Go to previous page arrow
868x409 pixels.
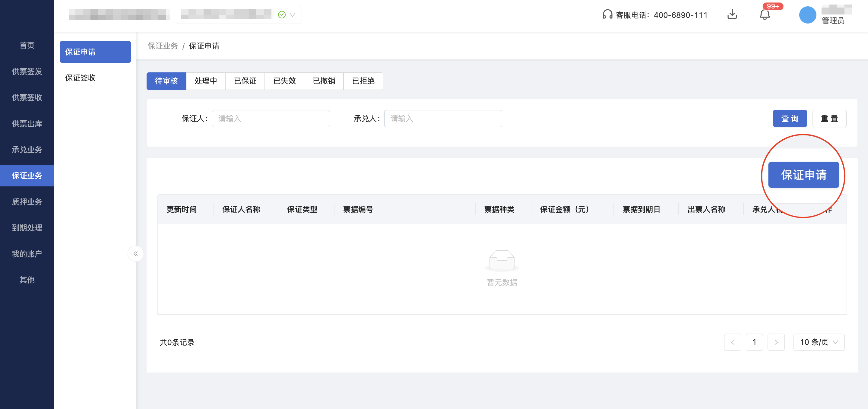pos(732,342)
